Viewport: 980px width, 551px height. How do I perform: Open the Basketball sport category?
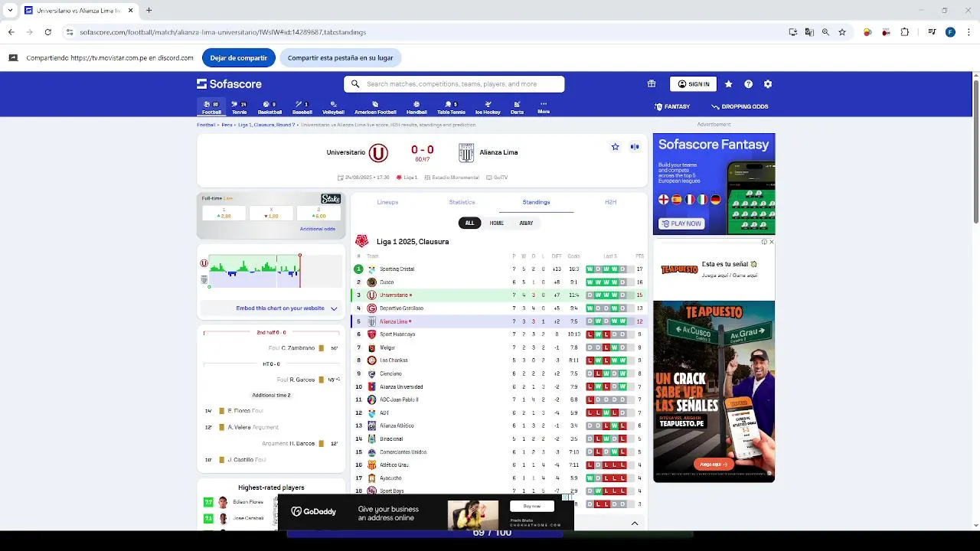(x=269, y=107)
